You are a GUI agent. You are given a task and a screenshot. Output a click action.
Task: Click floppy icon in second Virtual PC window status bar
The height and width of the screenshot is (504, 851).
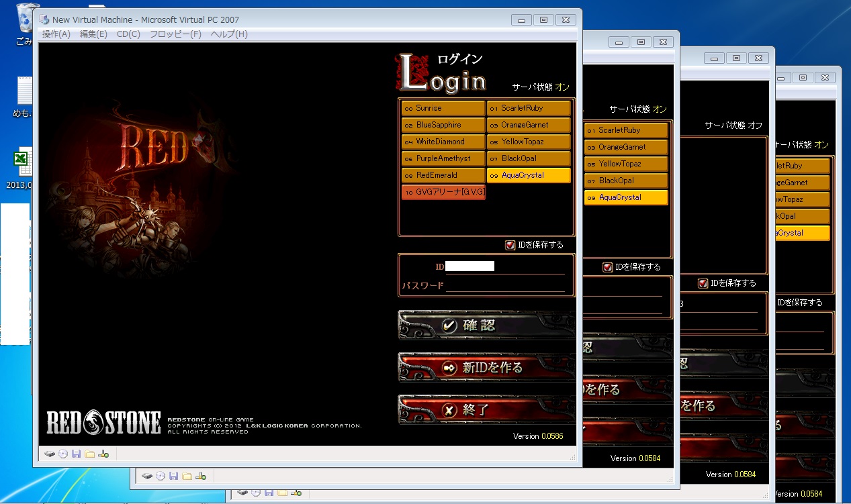pyautogui.click(x=174, y=476)
